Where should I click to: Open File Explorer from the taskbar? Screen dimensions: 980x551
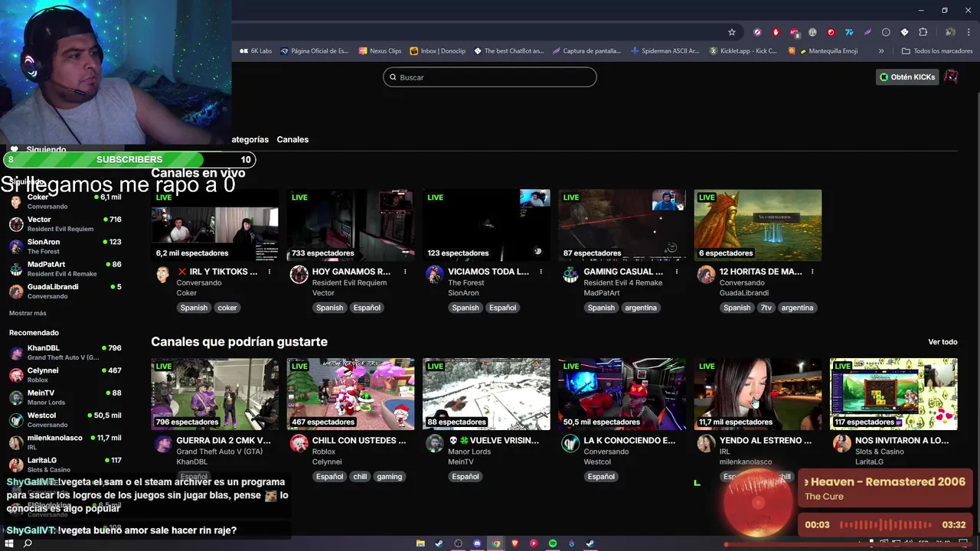(420, 543)
